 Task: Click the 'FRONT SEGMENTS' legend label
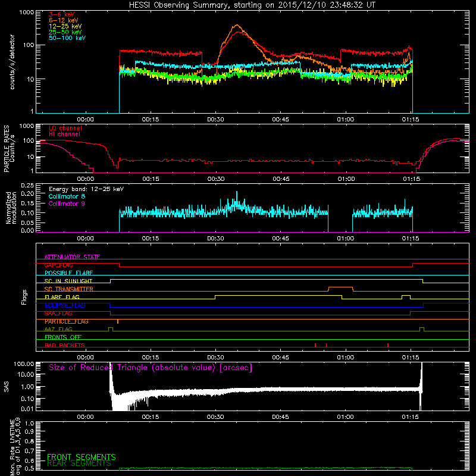pos(82,457)
